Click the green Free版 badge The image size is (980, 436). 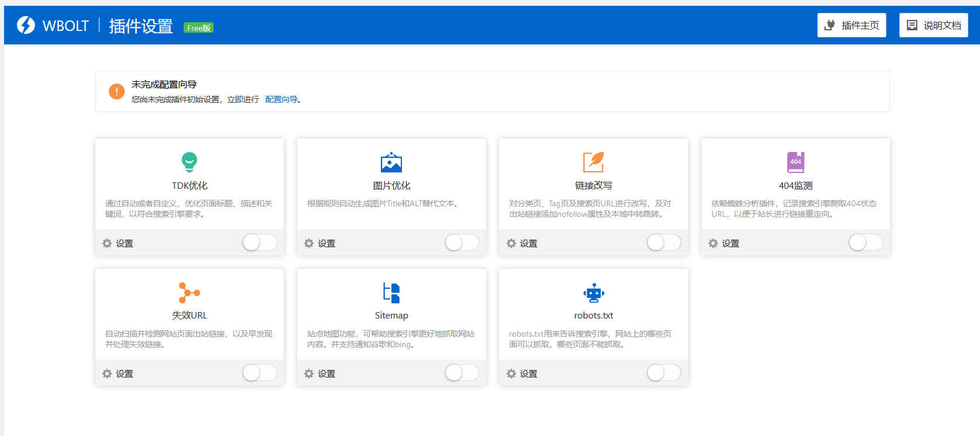[x=199, y=27]
